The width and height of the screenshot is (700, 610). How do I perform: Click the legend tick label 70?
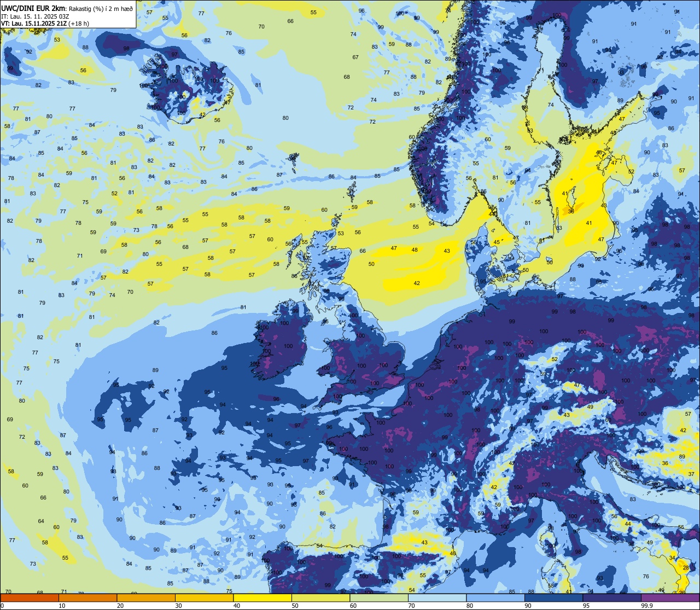(412, 606)
